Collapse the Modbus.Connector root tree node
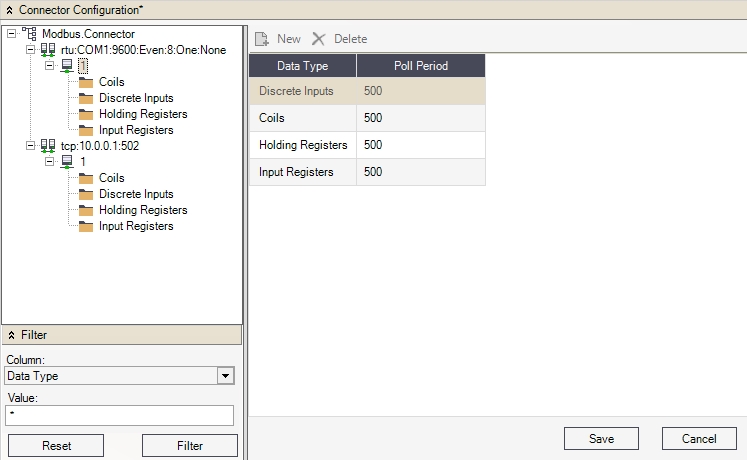The height and width of the screenshot is (460, 747). coord(11,34)
